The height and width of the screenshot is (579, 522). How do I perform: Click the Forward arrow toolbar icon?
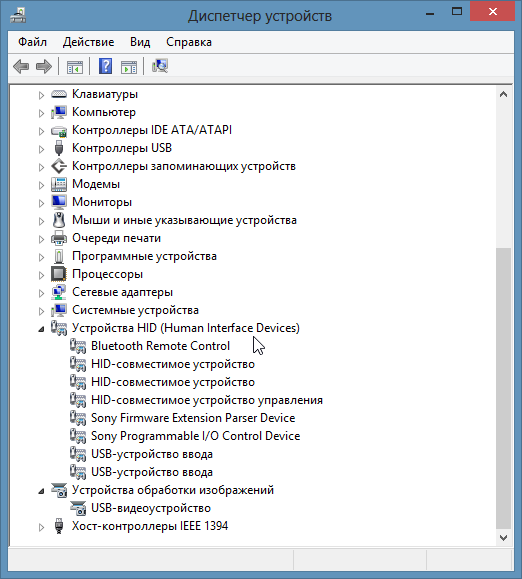[44, 67]
